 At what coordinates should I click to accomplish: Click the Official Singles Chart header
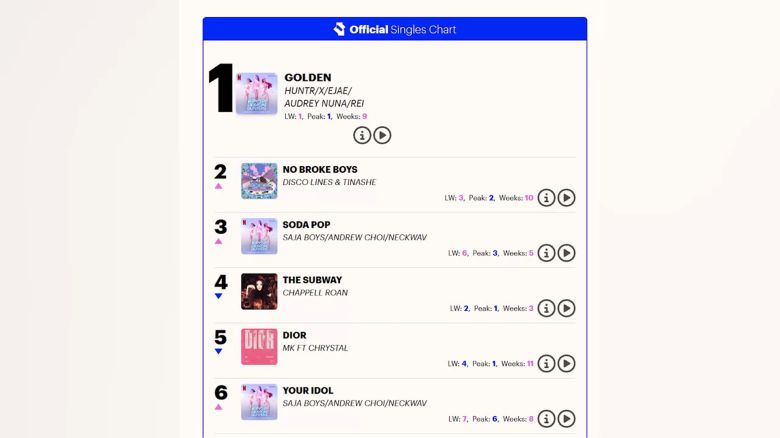point(402,29)
